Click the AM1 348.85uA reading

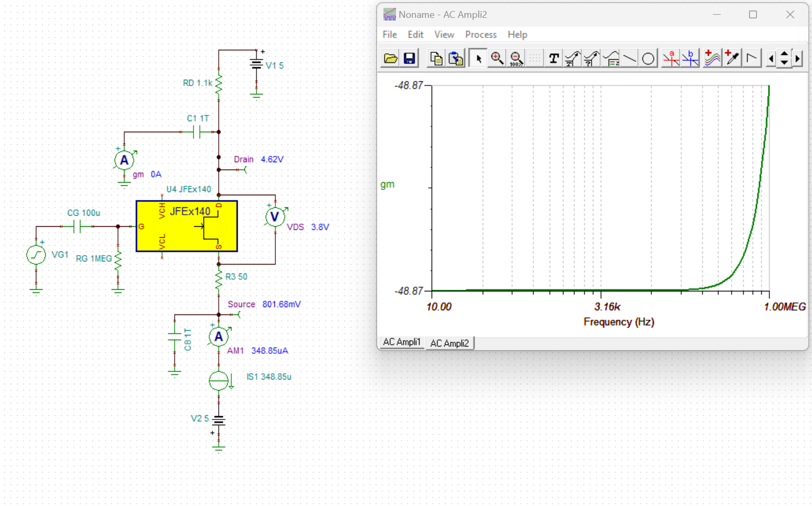pos(258,351)
